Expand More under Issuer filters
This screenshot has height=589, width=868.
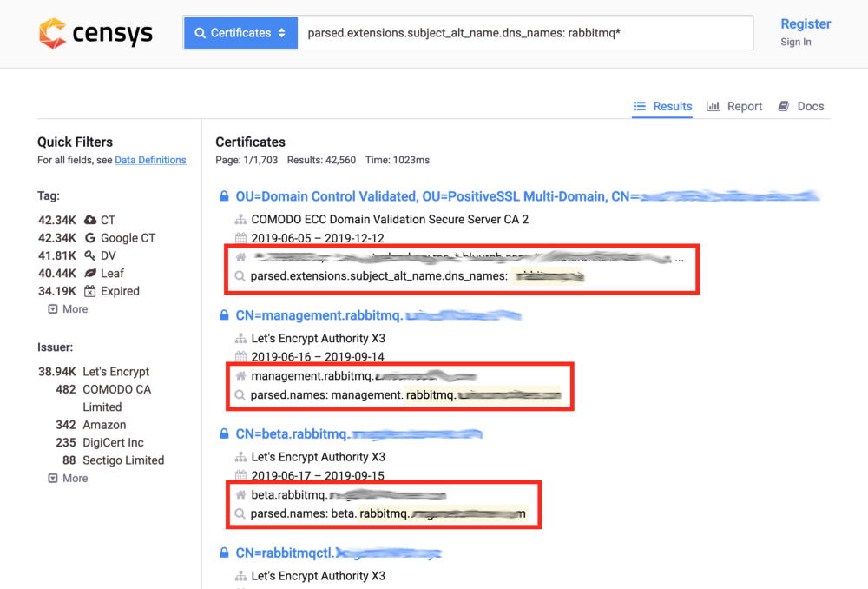coord(68,478)
